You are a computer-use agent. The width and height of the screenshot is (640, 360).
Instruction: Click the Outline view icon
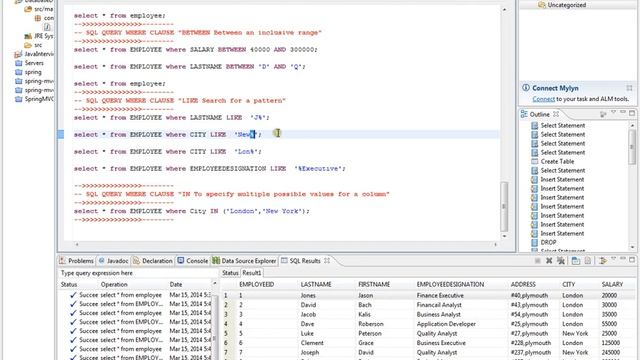click(524, 114)
